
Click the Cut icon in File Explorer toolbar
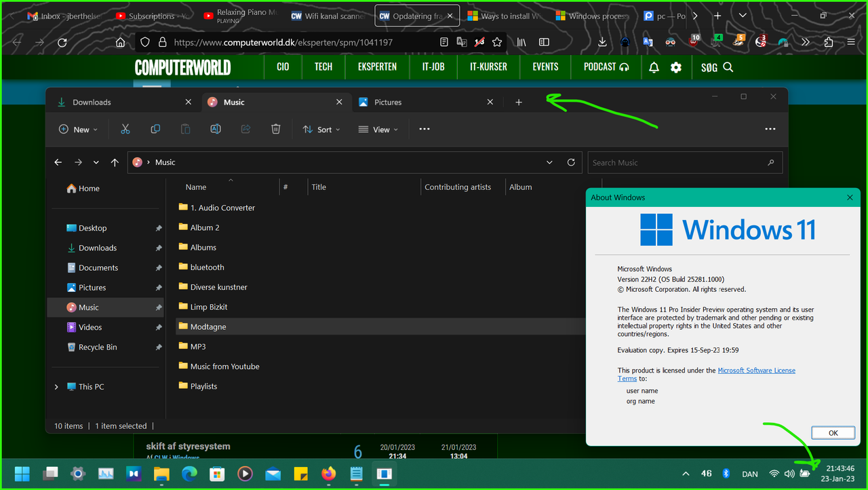(x=125, y=129)
